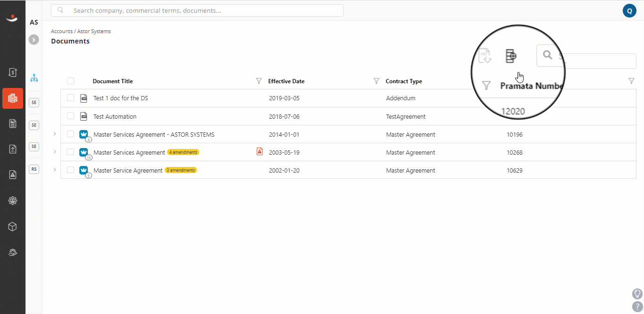Open the Effective Date column filter
644x314 pixels.
point(376,81)
